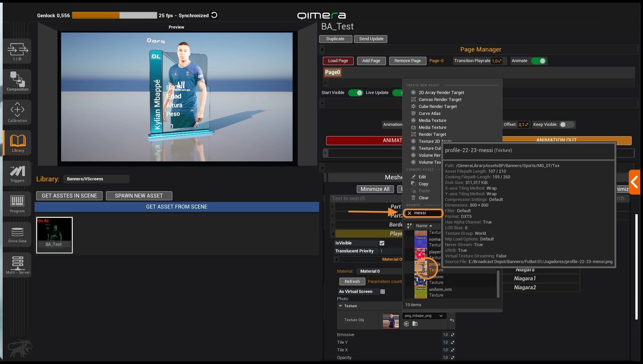Collapse the Texture section expander
The image size is (643, 364).
coord(340,306)
